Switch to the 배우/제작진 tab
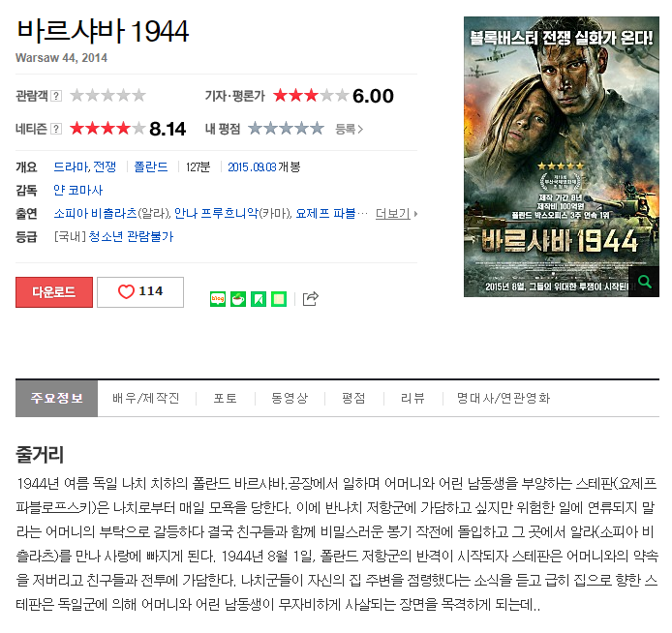 pyautogui.click(x=146, y=399)
